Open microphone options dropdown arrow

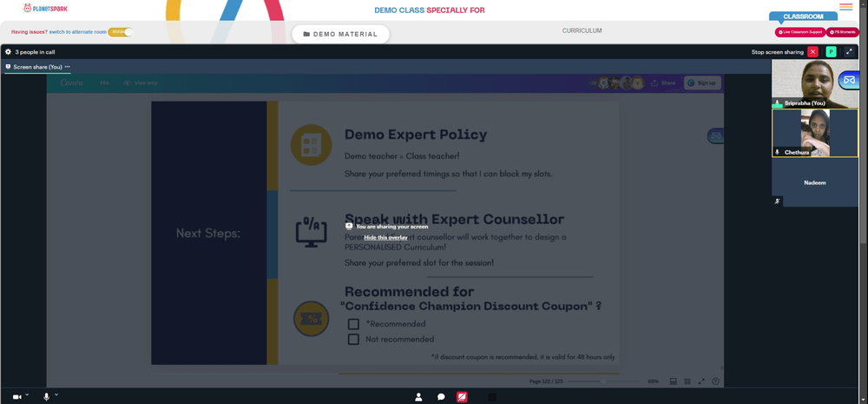pos(56,394)
